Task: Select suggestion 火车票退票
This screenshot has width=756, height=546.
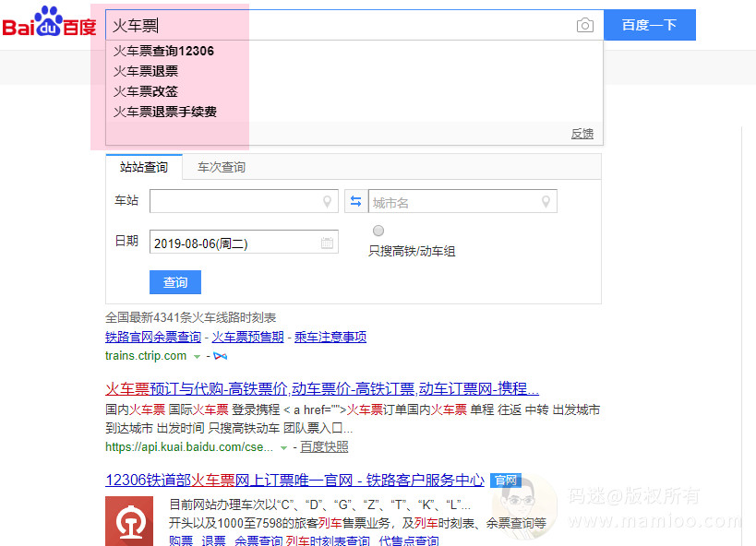Action: point(146,71)
